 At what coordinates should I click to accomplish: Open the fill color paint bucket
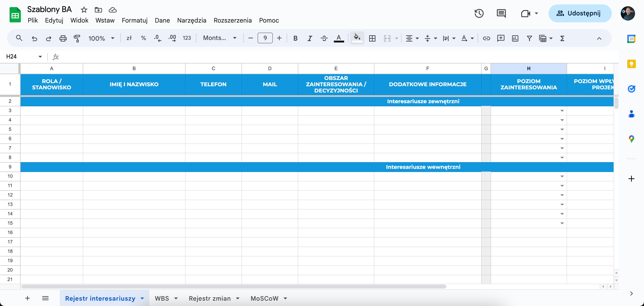click(x=357, y=38)
